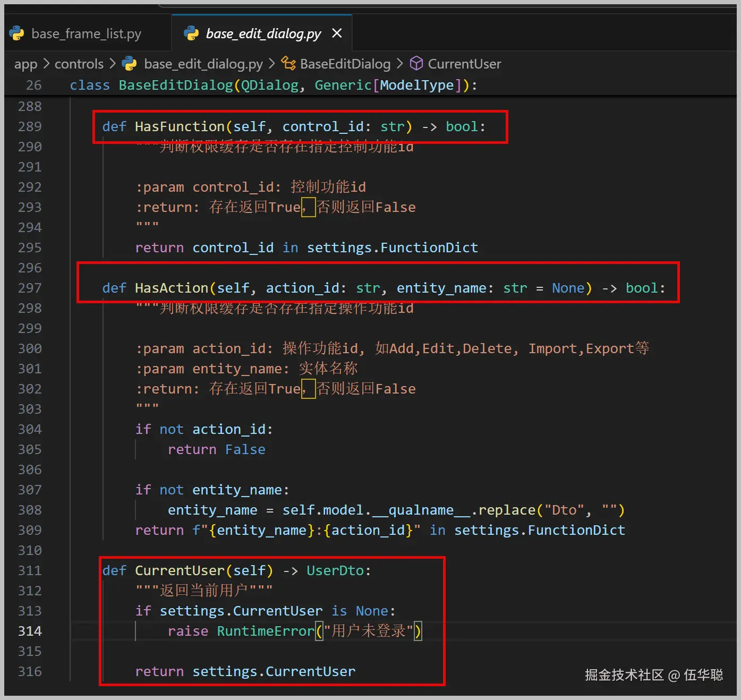The height and width of the screenshot is (700, 741).
Task: Open base_edit_dialog.py breadcrumb segment
Action: pyautogui.click(x=203, y=64)
